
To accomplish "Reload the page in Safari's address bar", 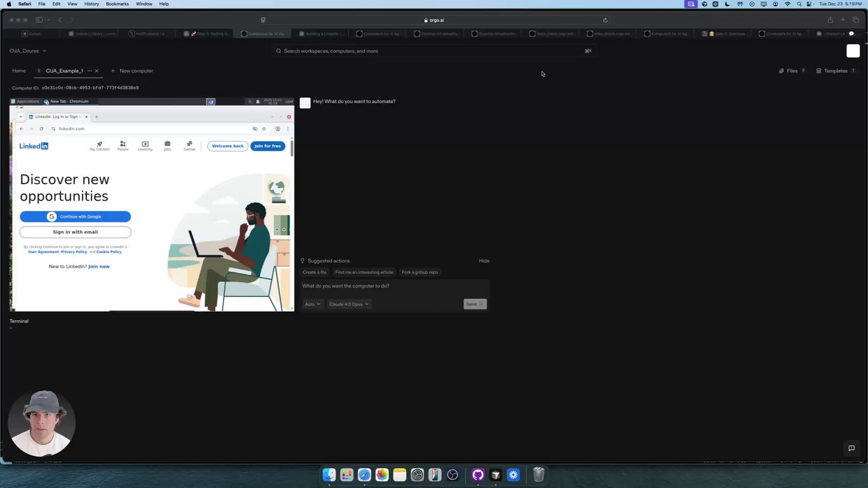I will 606,20.
